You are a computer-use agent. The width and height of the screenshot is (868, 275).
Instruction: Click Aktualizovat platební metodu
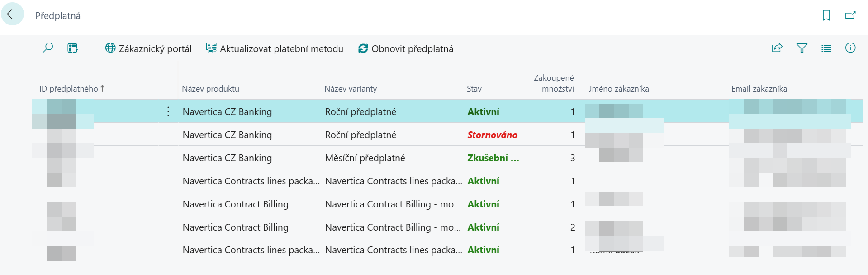pyautogui.click(x=274, y=48)
